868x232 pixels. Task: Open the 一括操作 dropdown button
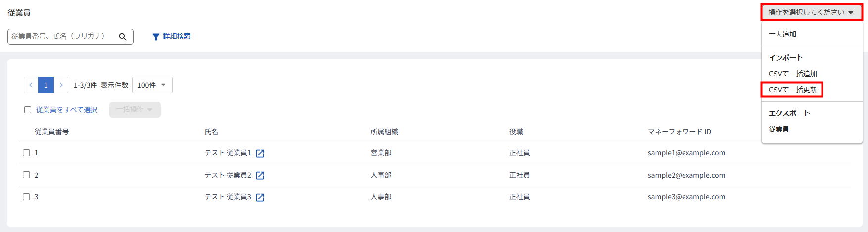135,110
